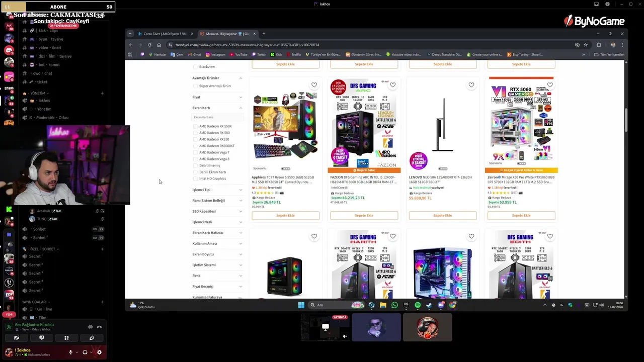Open Discord user settings gear
This screenshot has height=362, width=644.
tap(99, 352)
